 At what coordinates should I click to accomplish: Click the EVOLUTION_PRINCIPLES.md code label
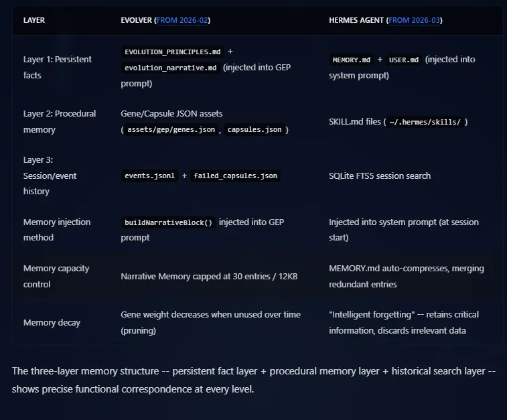171,52
